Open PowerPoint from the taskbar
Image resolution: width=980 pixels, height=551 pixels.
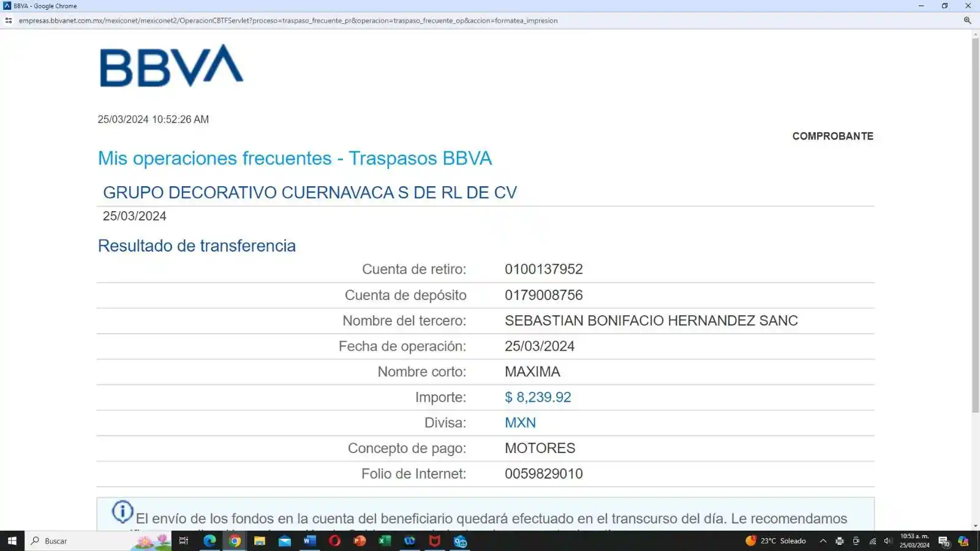[x=360, y=541]
